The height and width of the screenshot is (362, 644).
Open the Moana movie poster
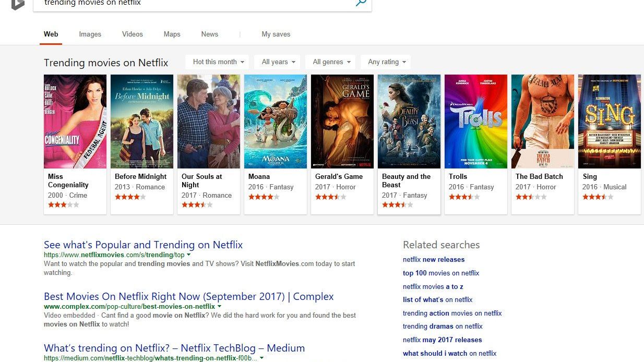[276, 122]
